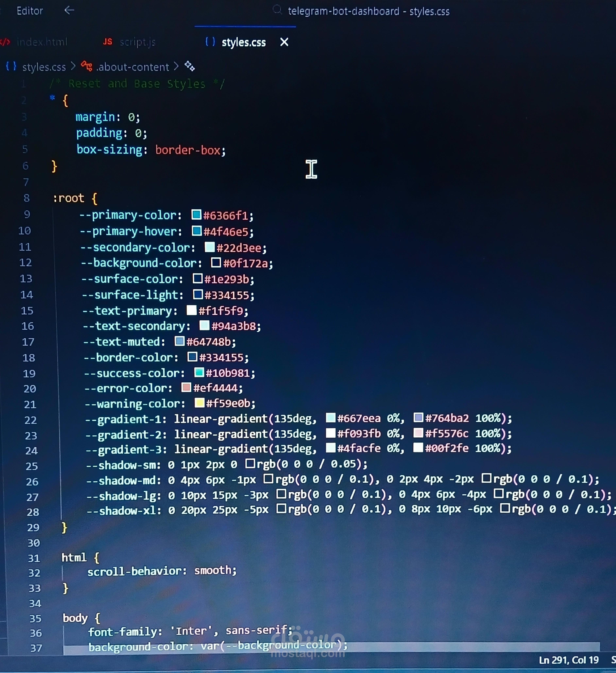Click the border-color #334155 swatch

pos(192,357)
